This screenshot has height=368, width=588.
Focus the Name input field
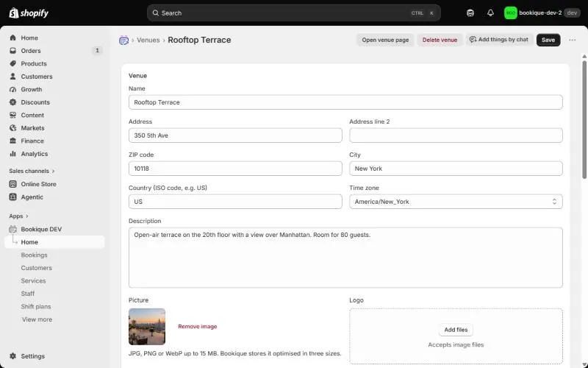pos(345,102)
